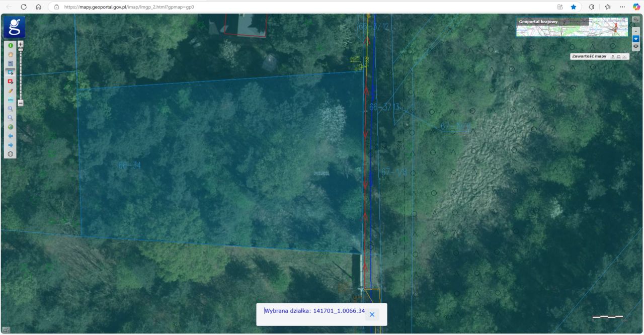Select the red rectangle selection tool

pos(11,81)
